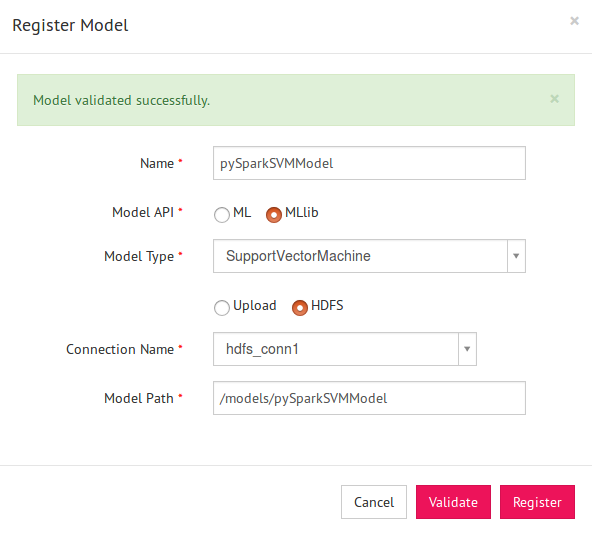Click into the Name field 'pySparkSVMModel'
Screen dimensions: 592x536
369,163
